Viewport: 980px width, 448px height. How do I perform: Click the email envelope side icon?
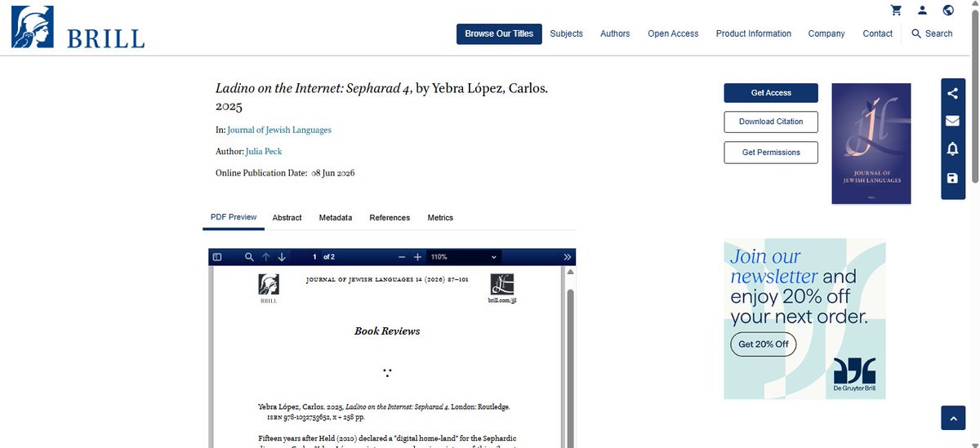(x=953, y=121)
